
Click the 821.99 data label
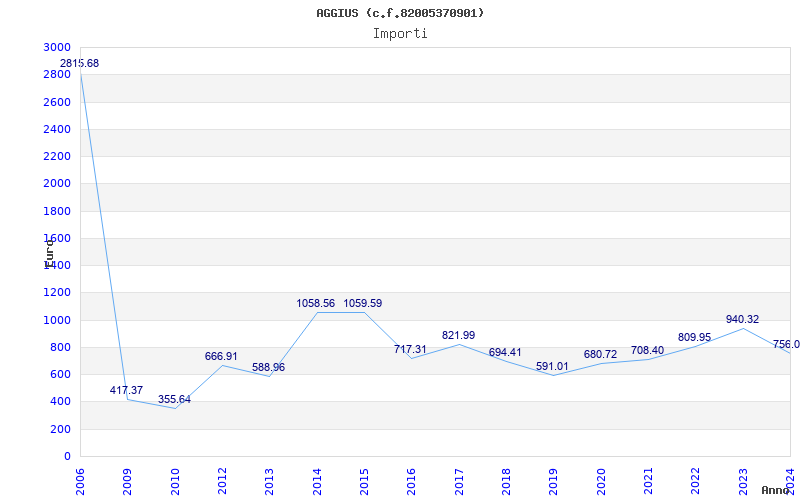[458, 336]
